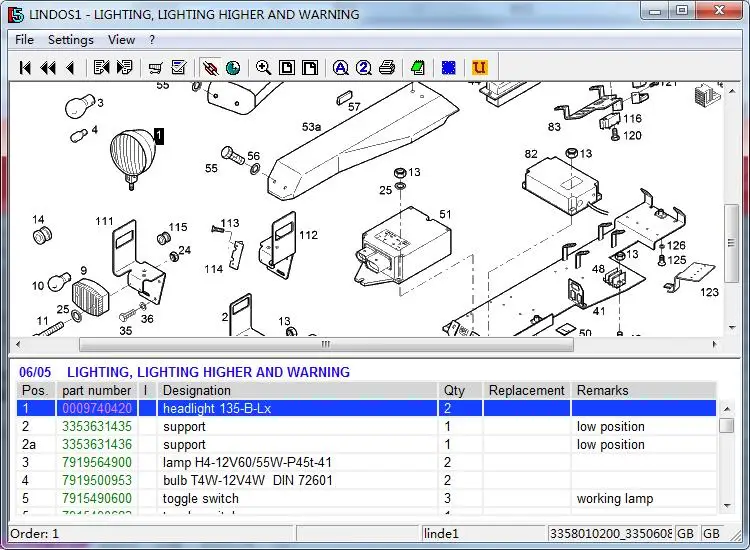Jump to first page arrow icon

(25, 68)
